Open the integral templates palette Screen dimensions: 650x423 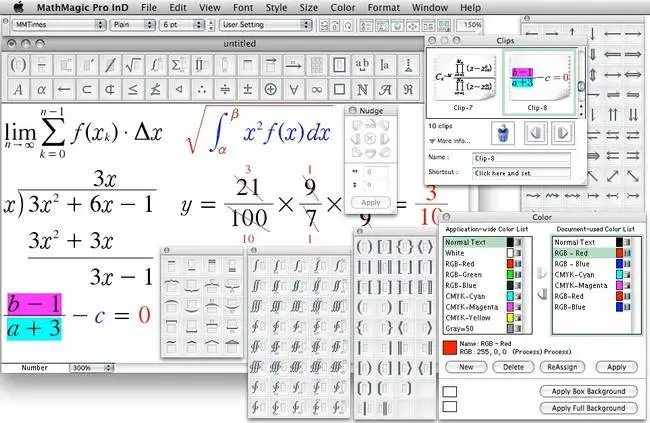click(x=156, y=65)
